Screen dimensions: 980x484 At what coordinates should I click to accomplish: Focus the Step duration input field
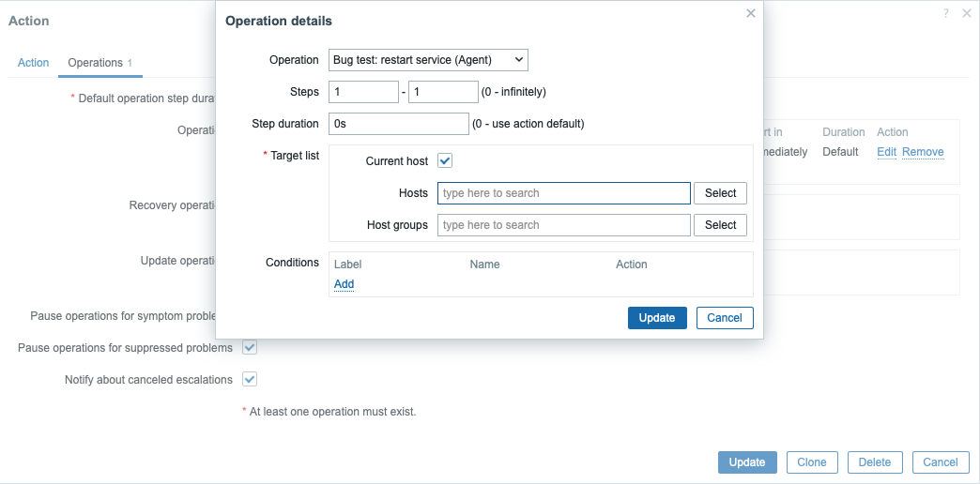pos(398,124)
